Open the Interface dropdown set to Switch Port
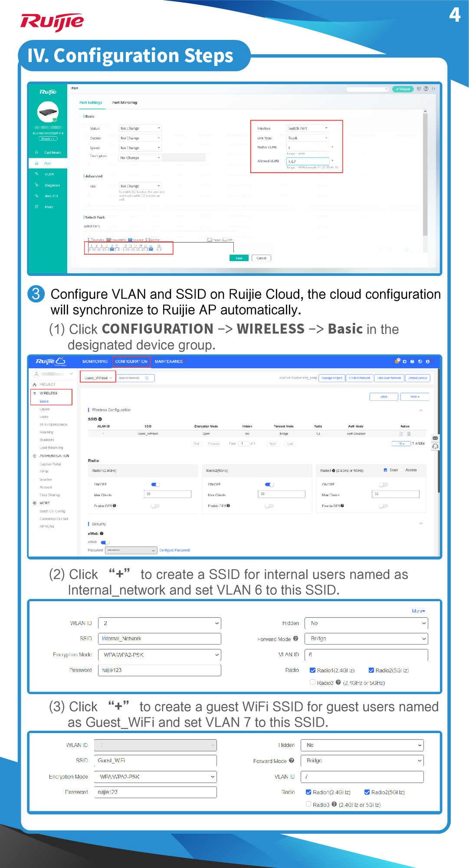Screen dimensions: 469x868 point(308,128)
